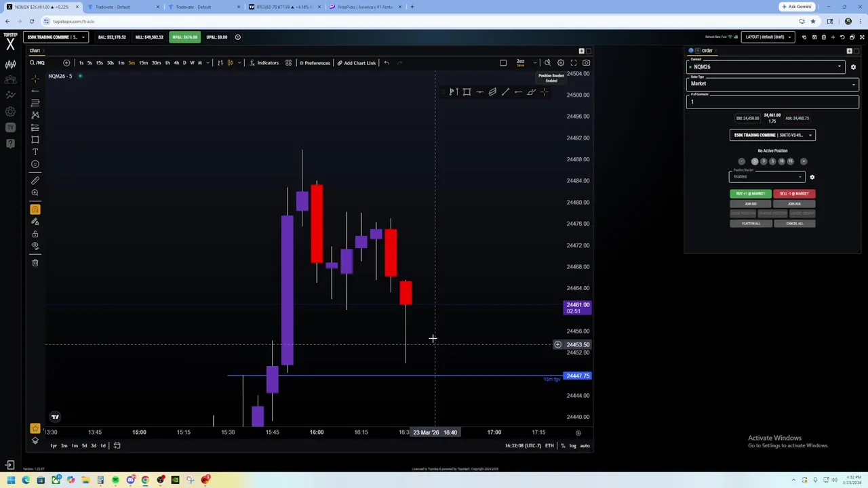Select quantity preset 10

point(781,161)
